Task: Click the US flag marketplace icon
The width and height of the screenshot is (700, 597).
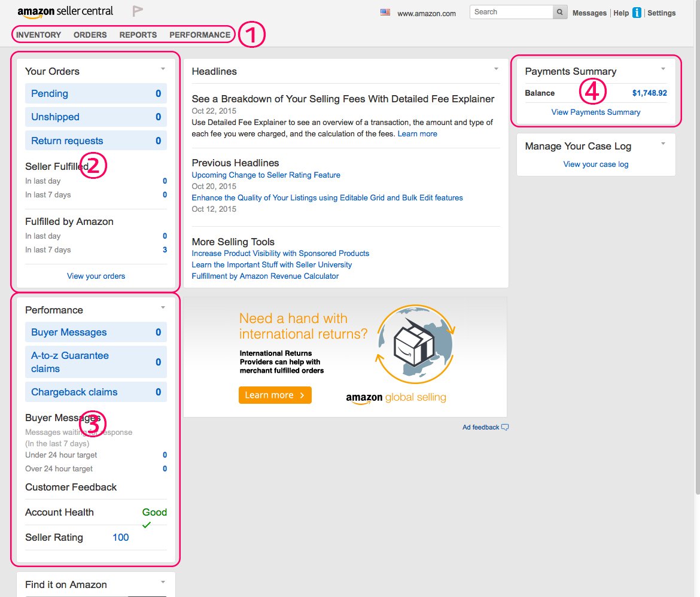Action: click(385, 13)
